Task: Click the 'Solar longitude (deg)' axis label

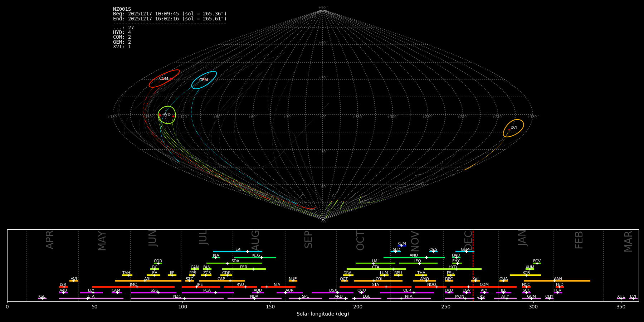Action: click(323, 314)
